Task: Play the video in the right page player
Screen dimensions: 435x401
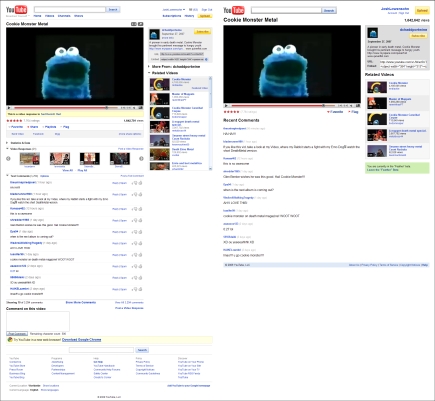Action: click(x=226, y=106)
